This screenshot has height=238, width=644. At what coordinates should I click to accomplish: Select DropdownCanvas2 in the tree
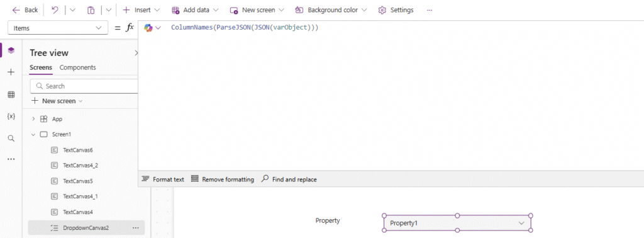coord(86,228)
